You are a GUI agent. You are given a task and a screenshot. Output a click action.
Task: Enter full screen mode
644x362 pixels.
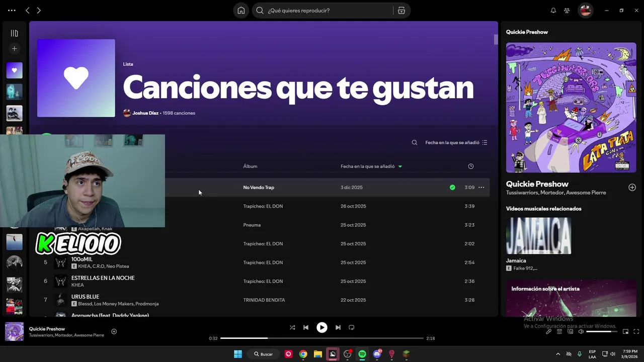click(636, 331)
